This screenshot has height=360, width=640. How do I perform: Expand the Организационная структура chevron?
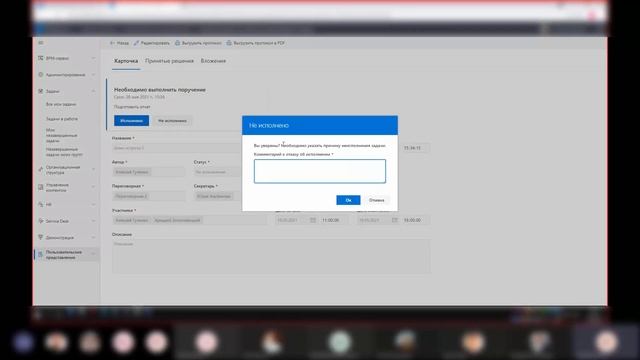click(x=93, y=170)
